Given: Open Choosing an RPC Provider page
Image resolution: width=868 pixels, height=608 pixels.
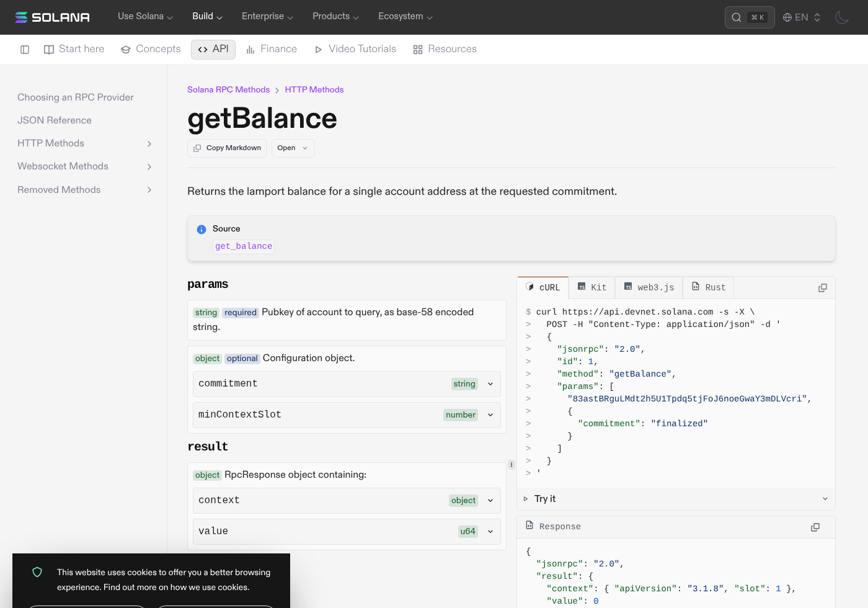Looking at the screenshot, I should pos(76,97).
